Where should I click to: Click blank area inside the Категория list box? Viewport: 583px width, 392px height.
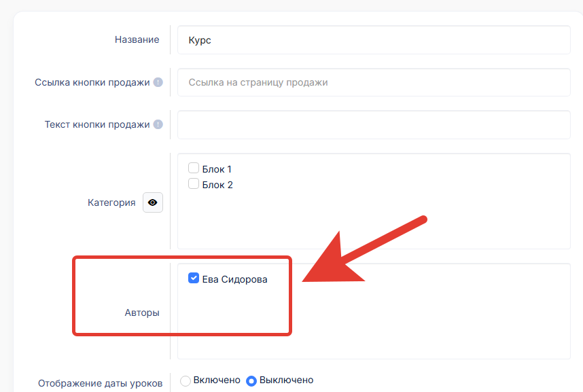[374, 219]
